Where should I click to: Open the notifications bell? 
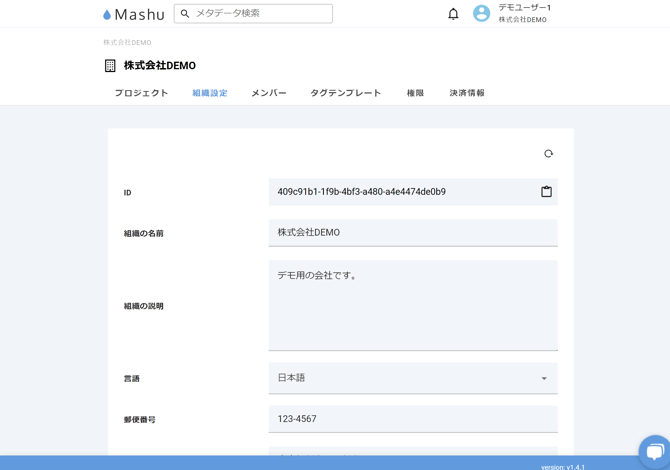coord(453,14)
